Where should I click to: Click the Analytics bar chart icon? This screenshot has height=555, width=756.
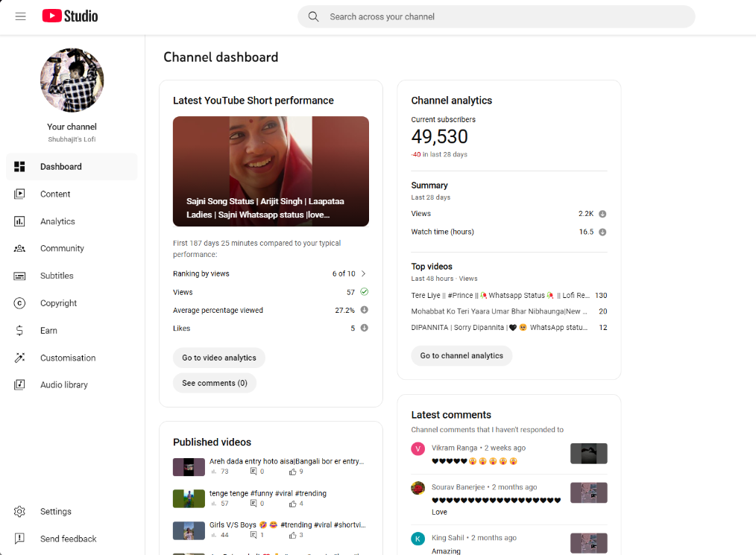pos(19,221)
